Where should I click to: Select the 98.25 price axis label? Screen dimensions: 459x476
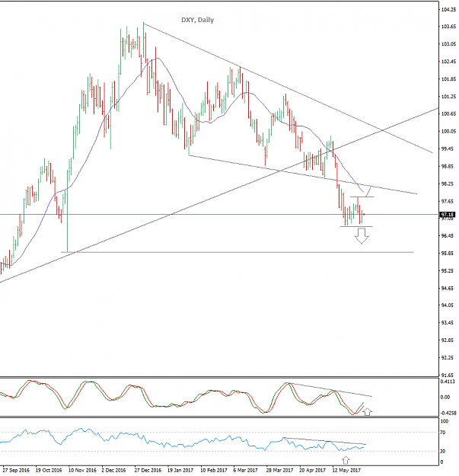pyautogui.click(x=448, y=184)
